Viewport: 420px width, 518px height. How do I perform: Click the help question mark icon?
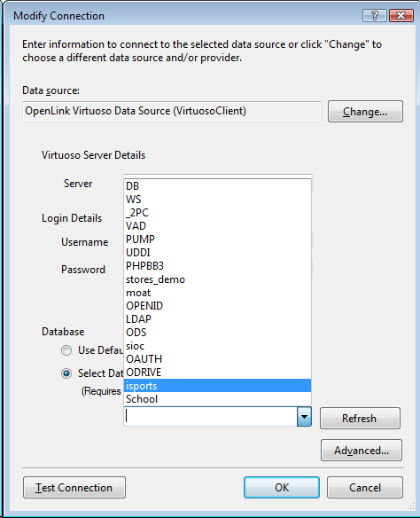[374, 16]
